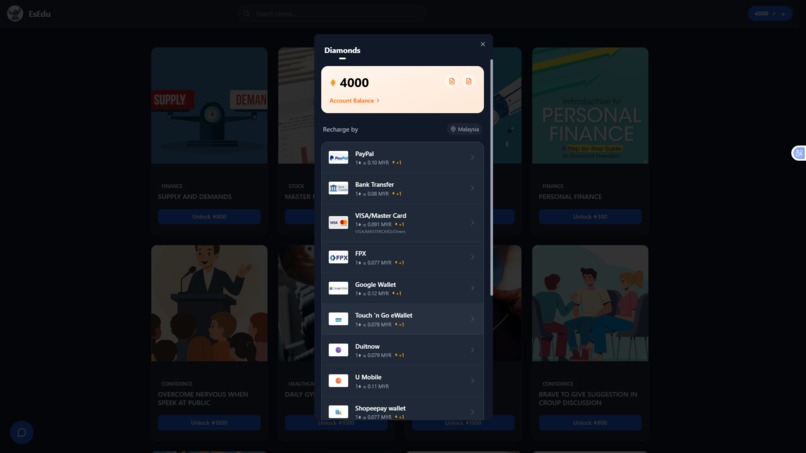Open the Diamonds tab heading
Image resolution: width=806 pixels, height=453 pixels.
pos(342,50)
